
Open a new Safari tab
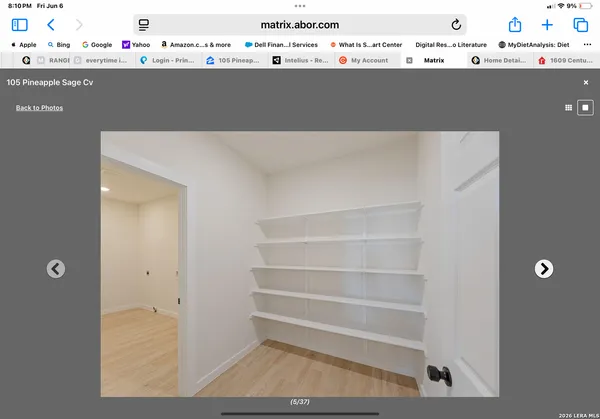(547, 24)
